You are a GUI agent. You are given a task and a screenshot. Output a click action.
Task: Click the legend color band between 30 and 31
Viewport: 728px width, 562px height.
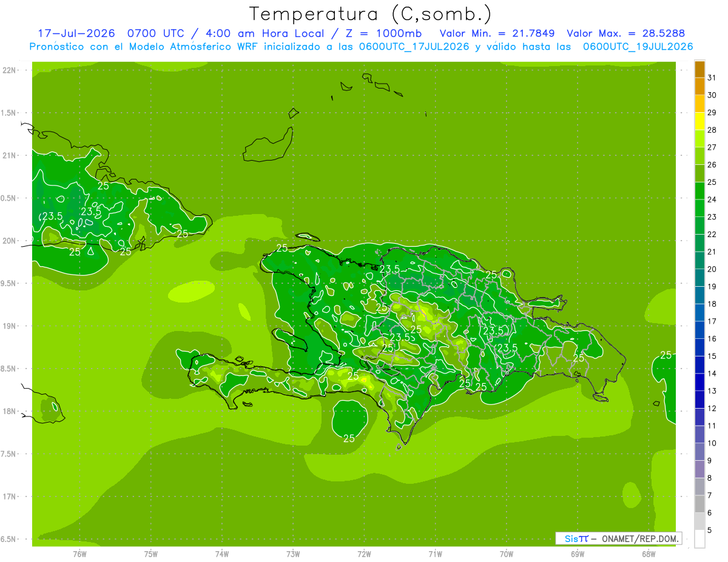tap(699, 86)
